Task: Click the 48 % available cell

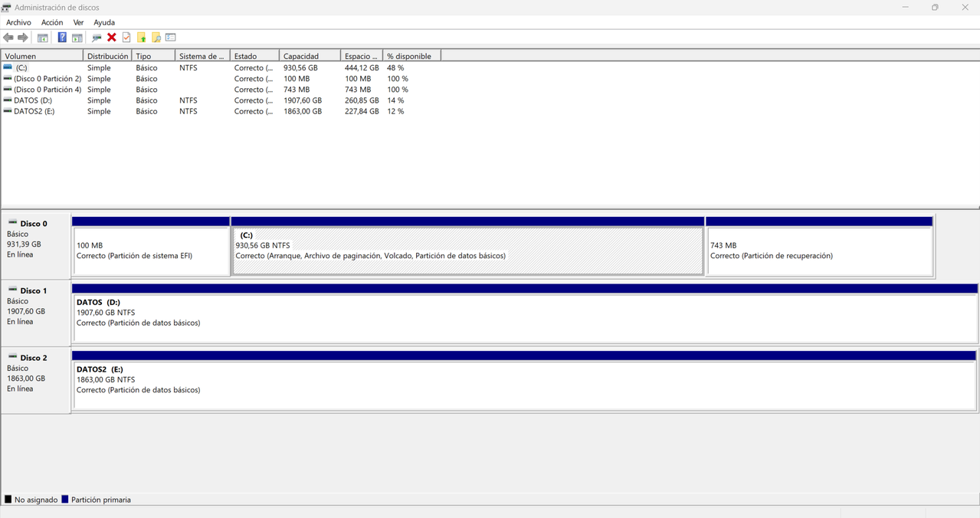Action: click(395, 67)
